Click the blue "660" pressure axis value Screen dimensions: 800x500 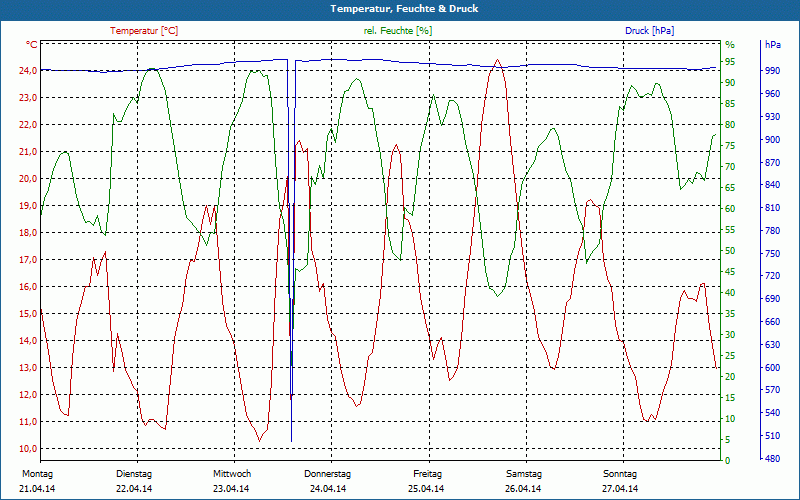tap(773, 322)
